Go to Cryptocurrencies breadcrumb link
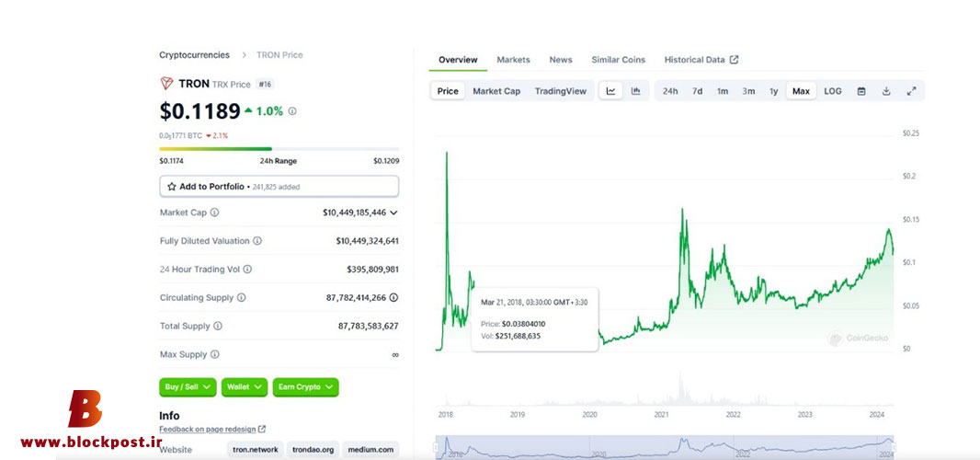 (194, 55)
